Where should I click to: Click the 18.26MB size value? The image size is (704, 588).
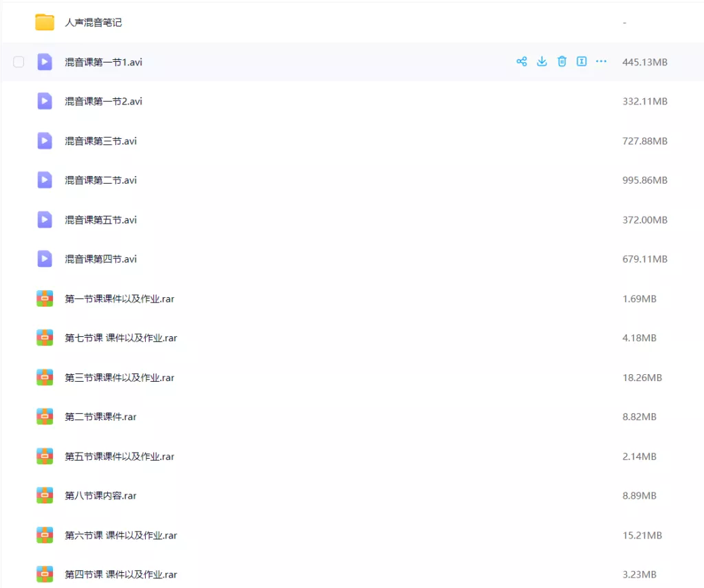click(x=642, y=378)
